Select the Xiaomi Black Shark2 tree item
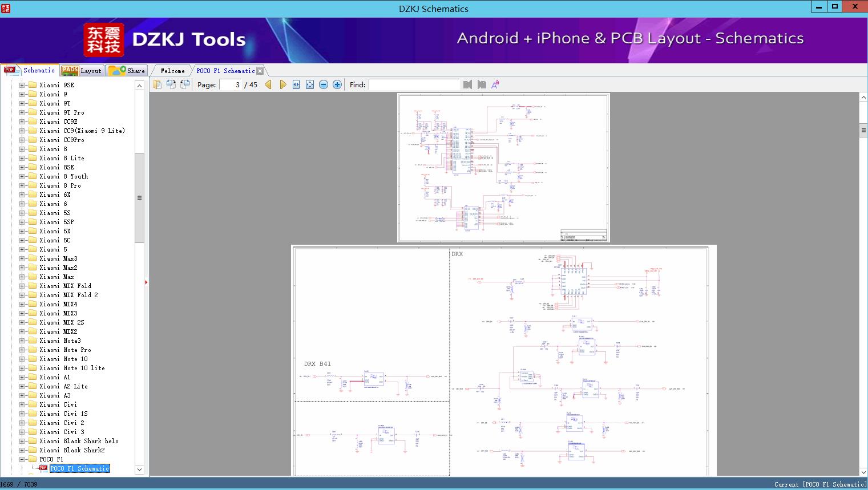The height and width of the screenshot is (490, 868). pyautogui.click(x=72, y=450)
